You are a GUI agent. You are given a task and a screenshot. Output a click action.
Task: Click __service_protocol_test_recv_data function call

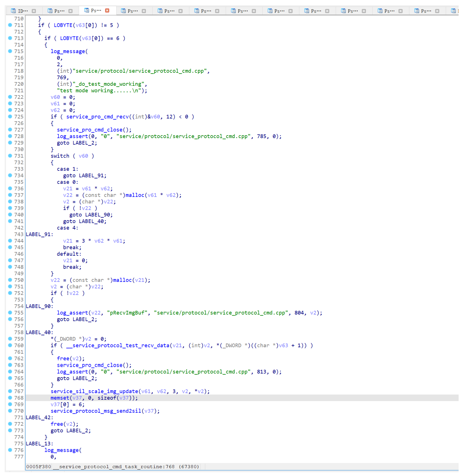point(118,345)
